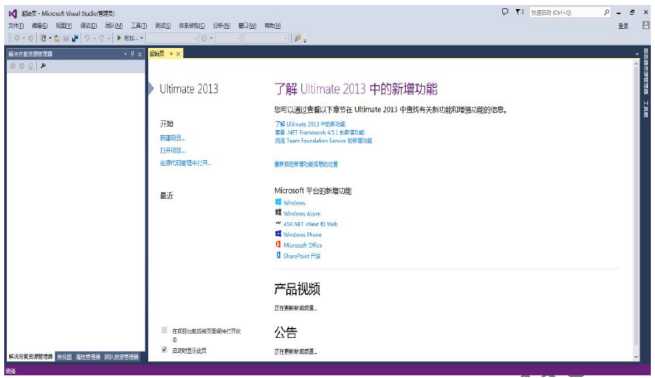Image resolution: width=655 pixels, height=378 pixels.
Task: Open 了解 Ultimate 2013 new features link
Action: click(310, 124)
